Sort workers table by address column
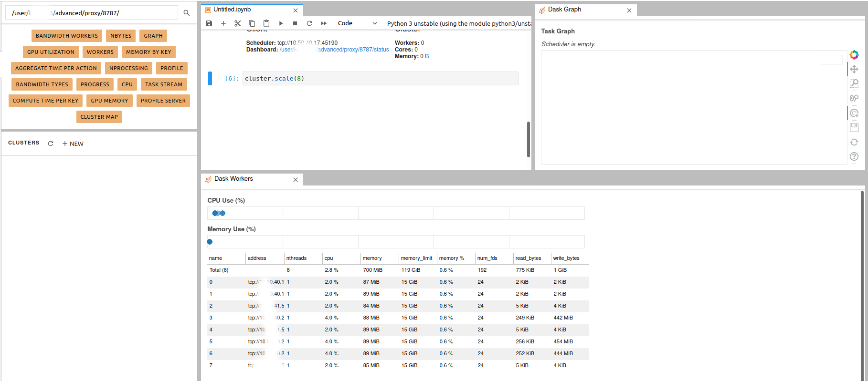The image size is (868, 381). 265,258
